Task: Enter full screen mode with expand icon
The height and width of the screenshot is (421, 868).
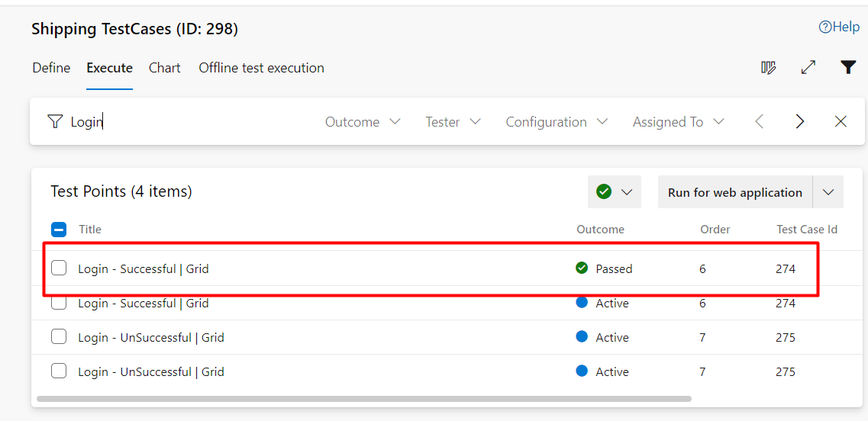Action: click(x=808, y=68)
